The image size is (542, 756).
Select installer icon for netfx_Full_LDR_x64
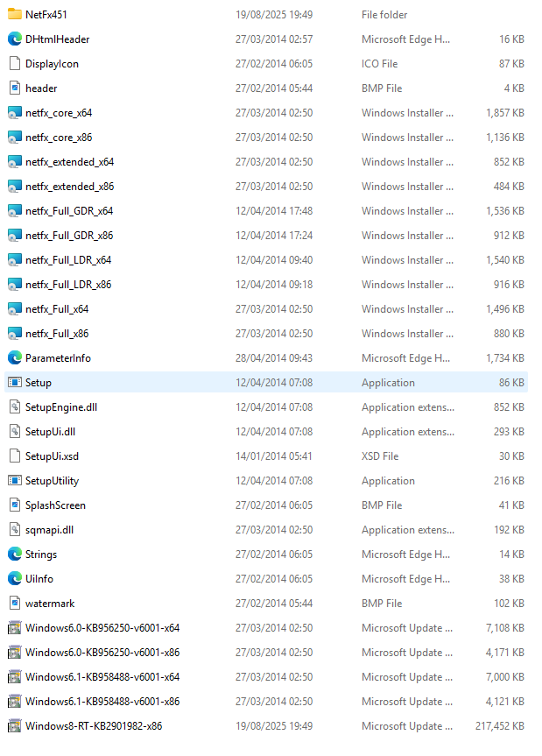coord(15,260)
